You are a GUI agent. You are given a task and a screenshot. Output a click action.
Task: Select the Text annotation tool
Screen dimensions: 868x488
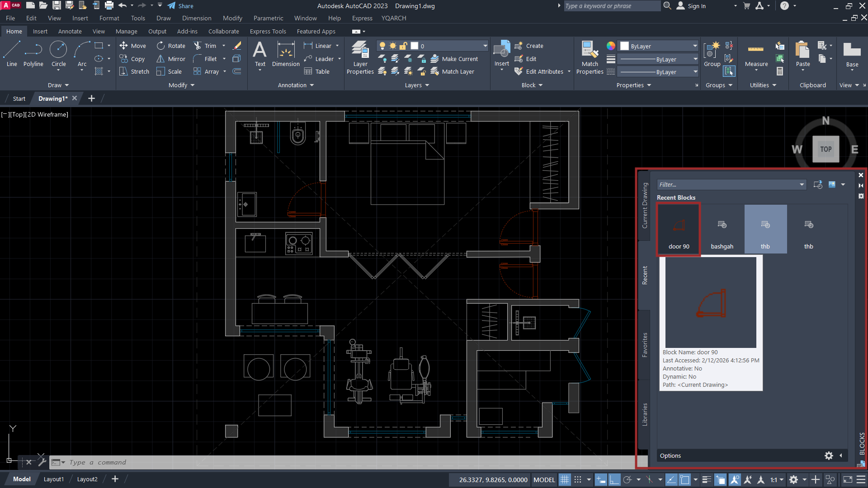[x=260, y=54]
